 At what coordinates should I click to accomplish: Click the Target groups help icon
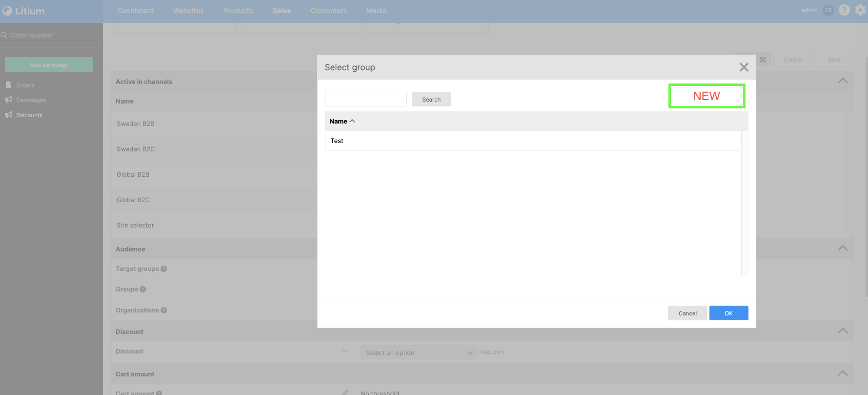click(x=164, y=269)
